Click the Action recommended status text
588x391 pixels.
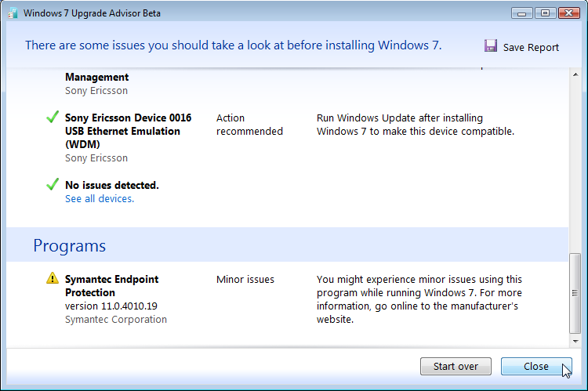coord(249,125)
